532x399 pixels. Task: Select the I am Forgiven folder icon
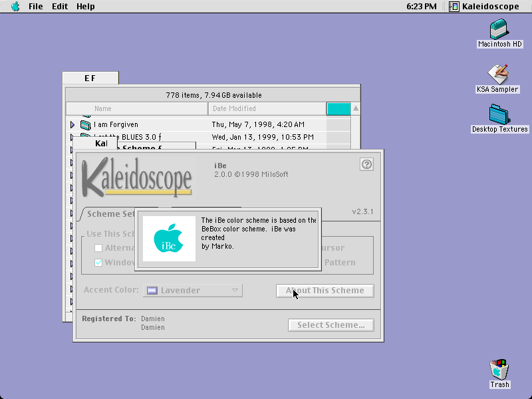tap(86, 125)
